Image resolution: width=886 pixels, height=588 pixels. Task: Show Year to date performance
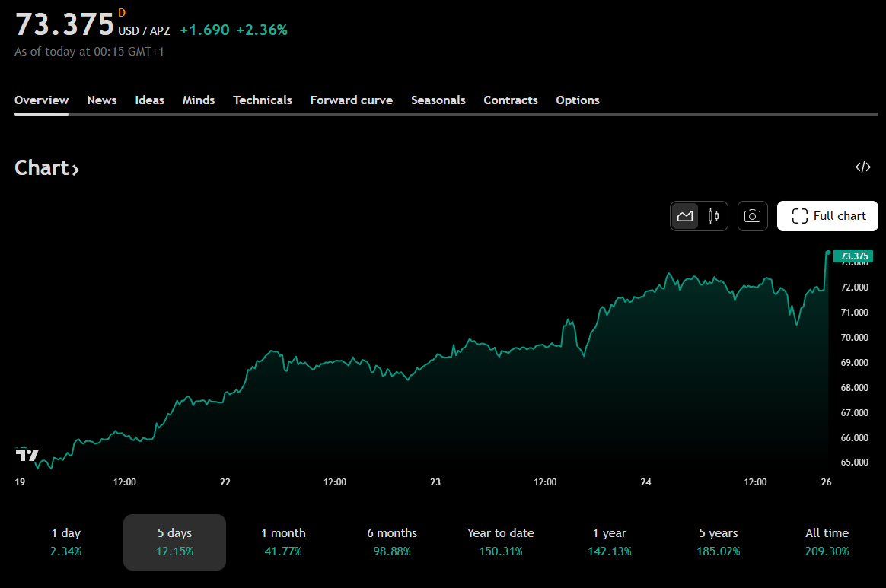click(x=501, y=542)
